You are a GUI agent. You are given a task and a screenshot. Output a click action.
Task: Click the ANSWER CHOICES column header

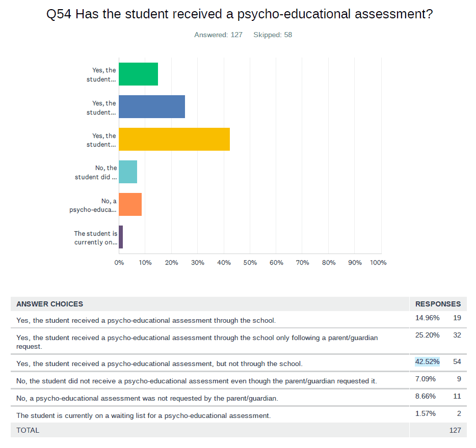49,304
